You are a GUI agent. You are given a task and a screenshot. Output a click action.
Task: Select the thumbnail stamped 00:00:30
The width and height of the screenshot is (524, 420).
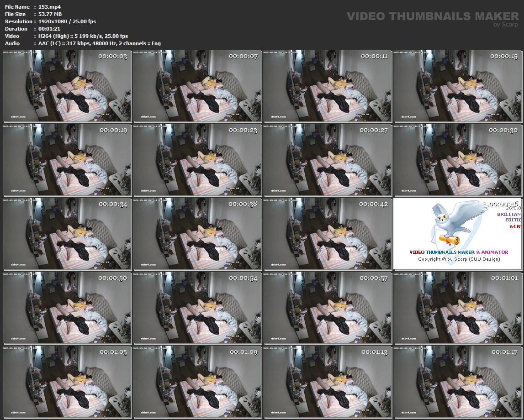click(x=457, y=160)
